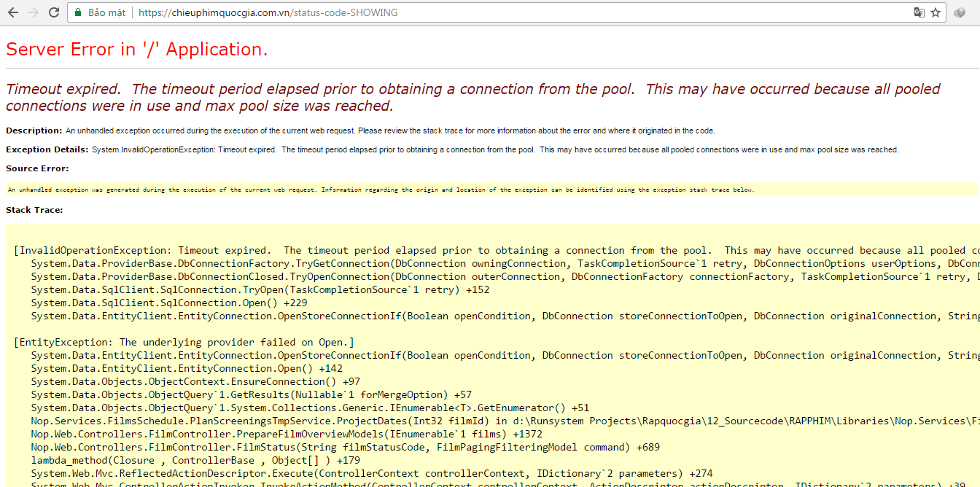
Task: Click the green padlock security icon
Action: tap(78, 13)
